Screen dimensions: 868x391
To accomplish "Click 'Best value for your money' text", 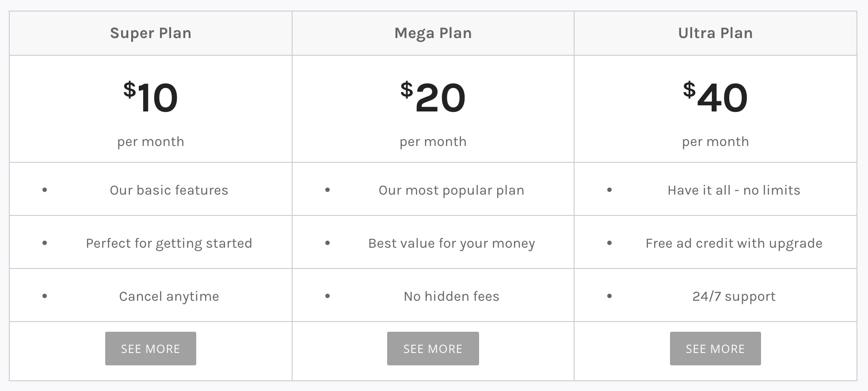I will click(451, 243).
